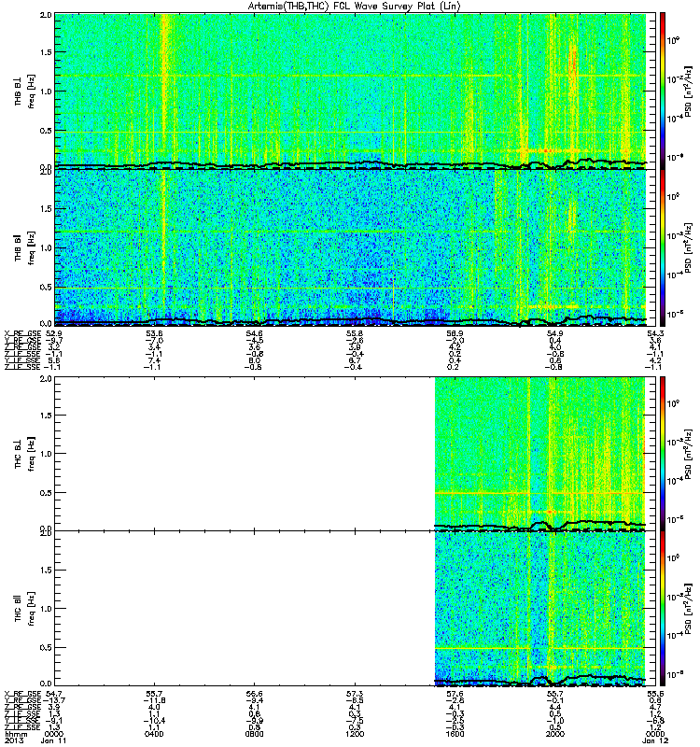The height and width of the screenshot is (747, 700).
Task: Click the color bar beside THB B-parallel panel
Action: point(663,247)
